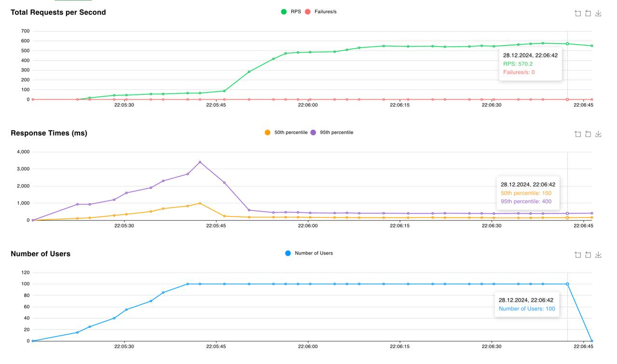Click the Number of Users: 100 tooltip value

click(527, 309)
